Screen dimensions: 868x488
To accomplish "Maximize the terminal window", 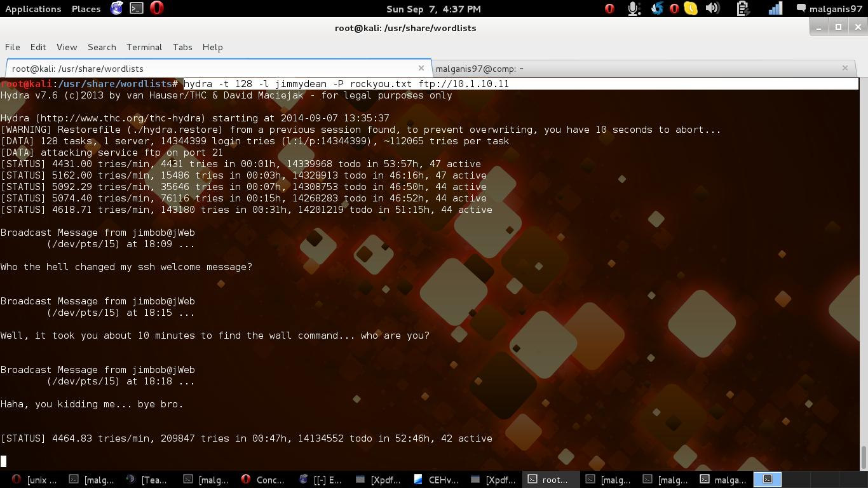I will [x=838, y=27].
